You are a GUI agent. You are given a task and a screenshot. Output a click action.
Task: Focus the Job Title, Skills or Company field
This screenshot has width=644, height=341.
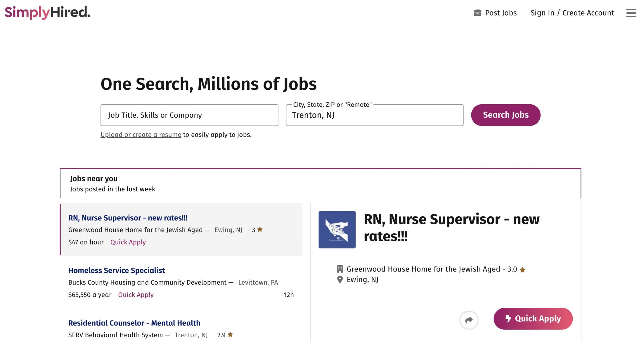pyautogui.click(x=189, y=115)
